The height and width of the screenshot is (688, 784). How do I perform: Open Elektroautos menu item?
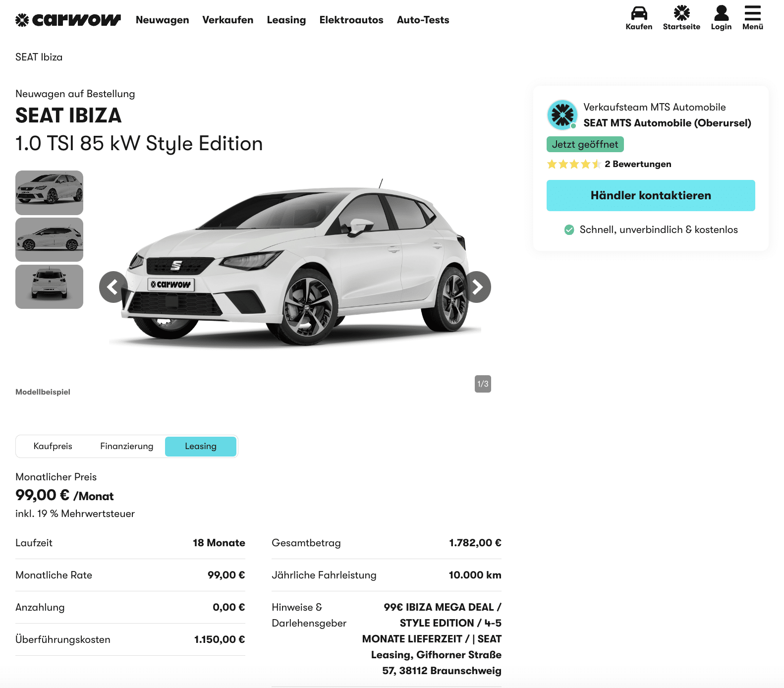click(x=351, y=20)
